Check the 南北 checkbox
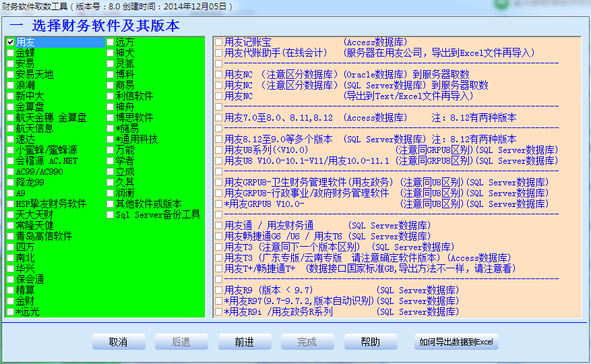 coord(11,258)
